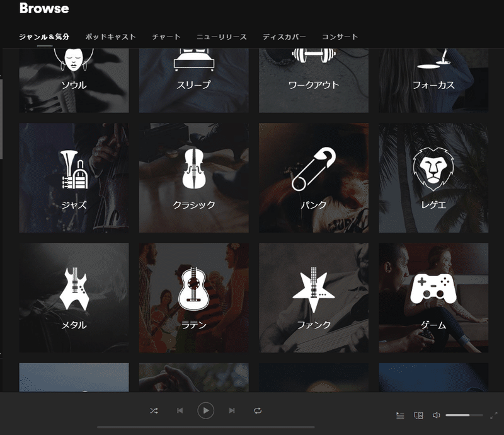This screenshot has height=435, width=504.
Task: Enter full screen mode
Action: point(494,415)
